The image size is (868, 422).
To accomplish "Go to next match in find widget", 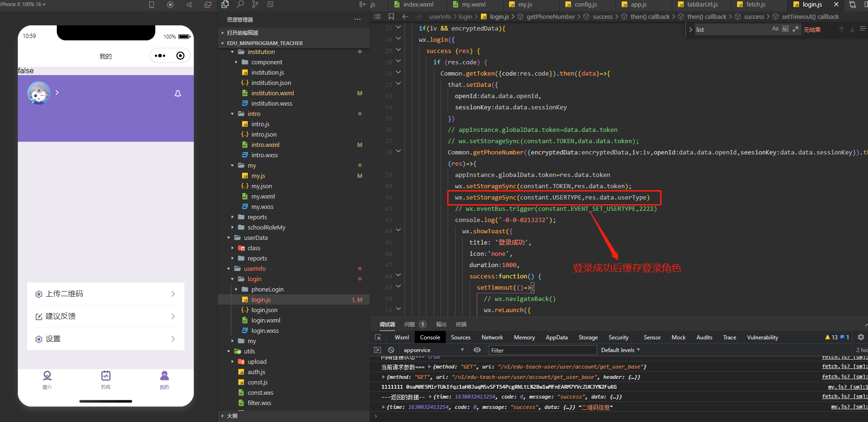I will coord(852,30).
